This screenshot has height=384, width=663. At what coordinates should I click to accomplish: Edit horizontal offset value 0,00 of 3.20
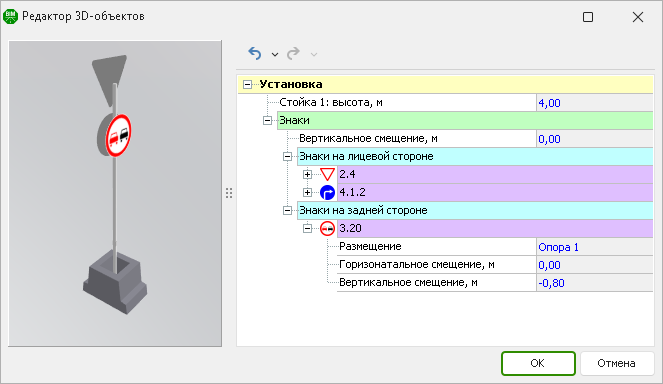[595, 265]
